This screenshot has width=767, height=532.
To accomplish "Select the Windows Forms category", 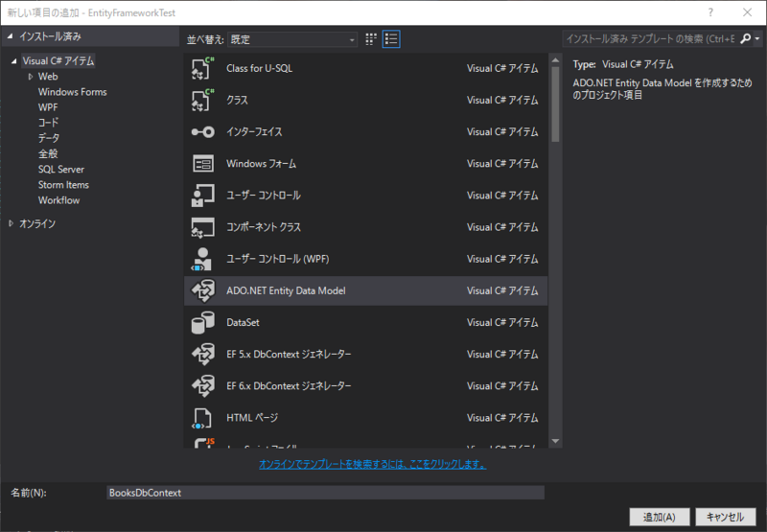I will [x=73, y=92].
